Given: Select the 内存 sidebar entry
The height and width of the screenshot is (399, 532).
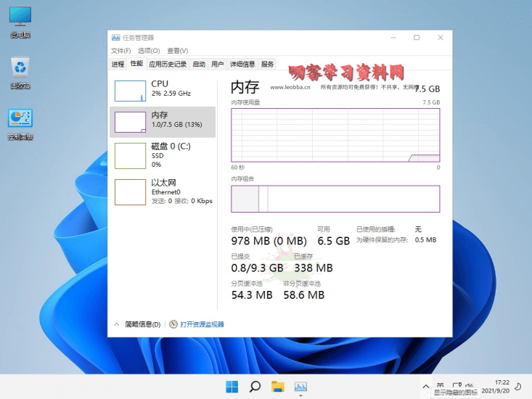Looking at the screenshot, I should 163,122.
